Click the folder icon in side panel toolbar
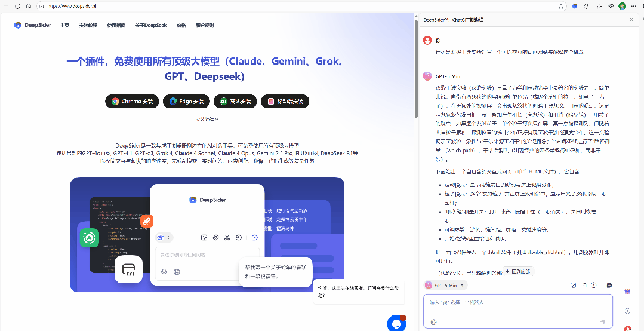The width and height of the screenshot is (644, 331). 584,286
